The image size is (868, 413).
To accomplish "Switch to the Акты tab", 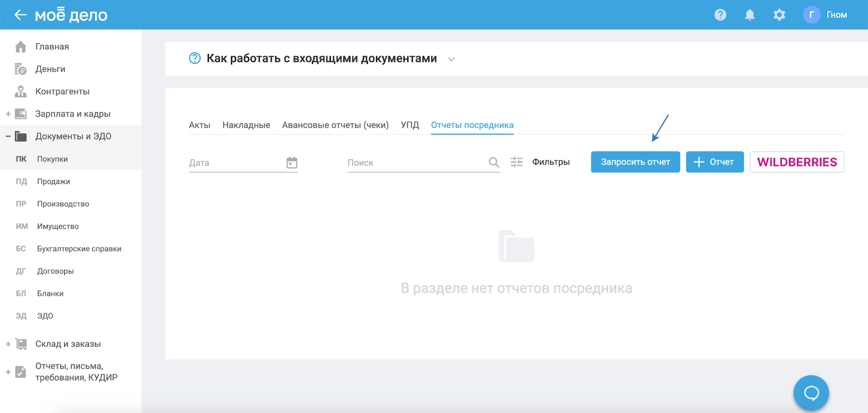I will click(199, 125).
